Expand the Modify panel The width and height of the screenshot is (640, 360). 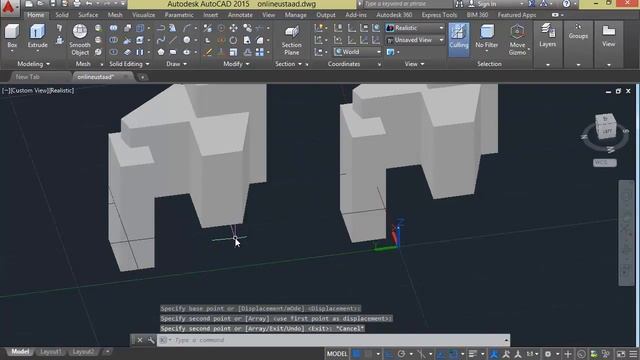point(236,64)
